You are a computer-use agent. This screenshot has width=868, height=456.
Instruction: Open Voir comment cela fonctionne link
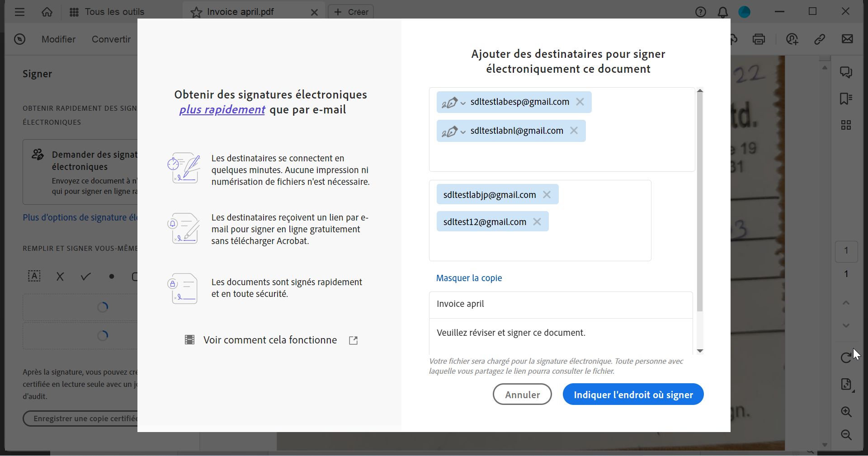(270, 340)
